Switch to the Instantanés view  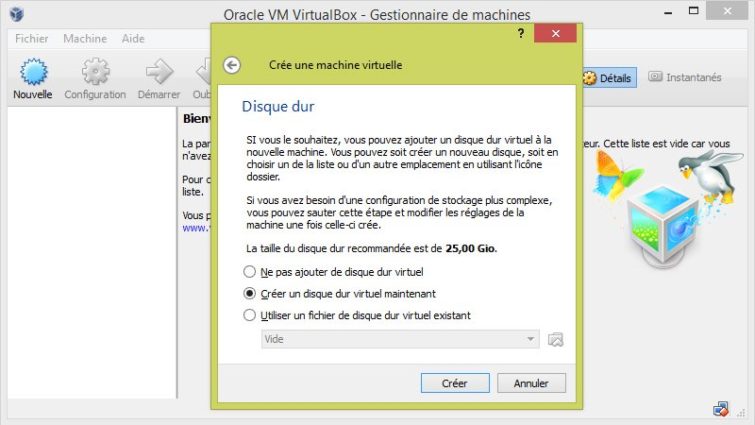(x=685, y=77)
